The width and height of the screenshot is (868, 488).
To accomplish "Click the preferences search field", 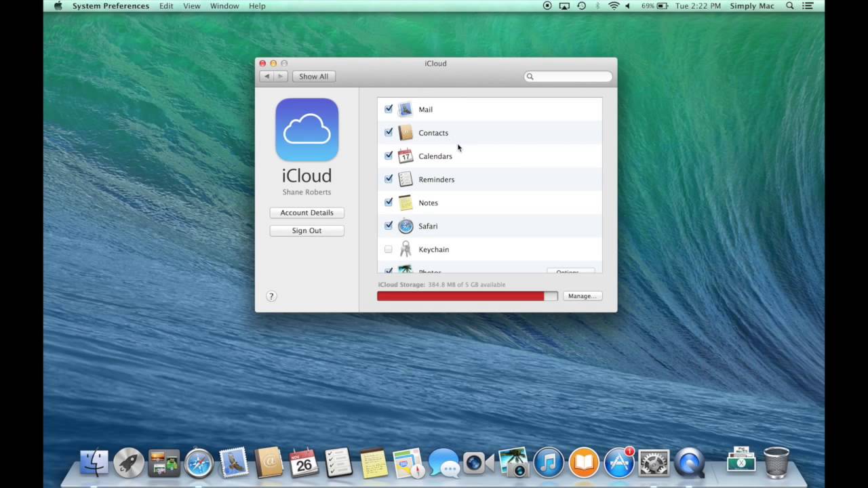I will click(x=568, y=77).
